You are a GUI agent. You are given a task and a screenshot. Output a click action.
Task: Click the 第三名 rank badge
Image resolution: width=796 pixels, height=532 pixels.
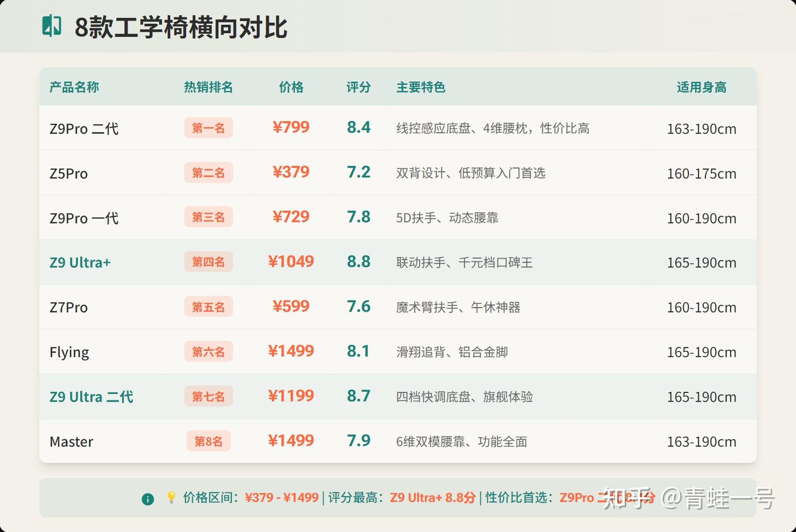click(x=208, y=217)
